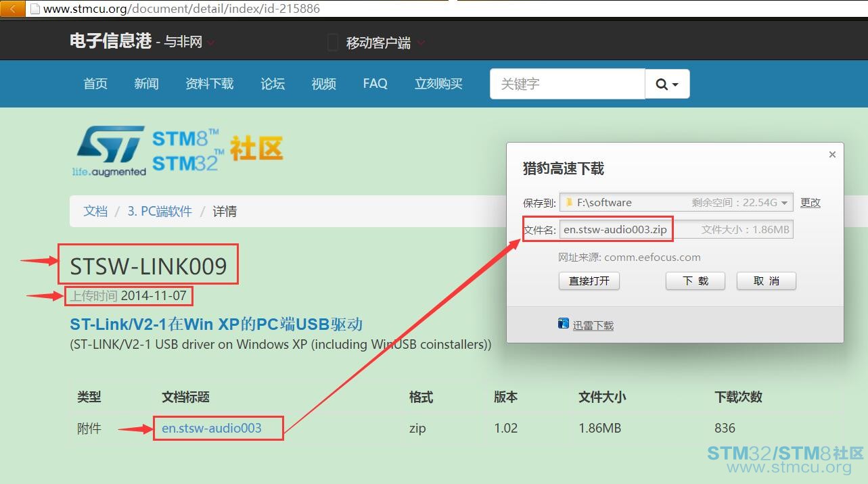Click the browser back arrow button
The width and height of the screenshot is (868, 484).
click(x=12, y=9)
